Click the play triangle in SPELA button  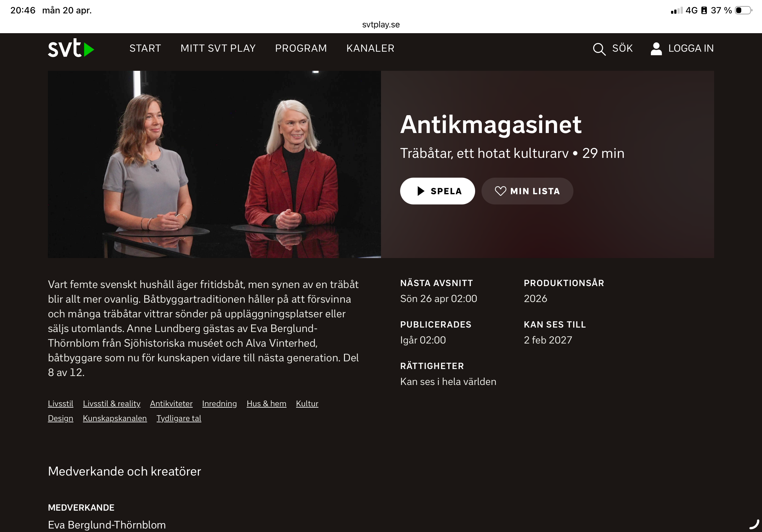point(421,191)
